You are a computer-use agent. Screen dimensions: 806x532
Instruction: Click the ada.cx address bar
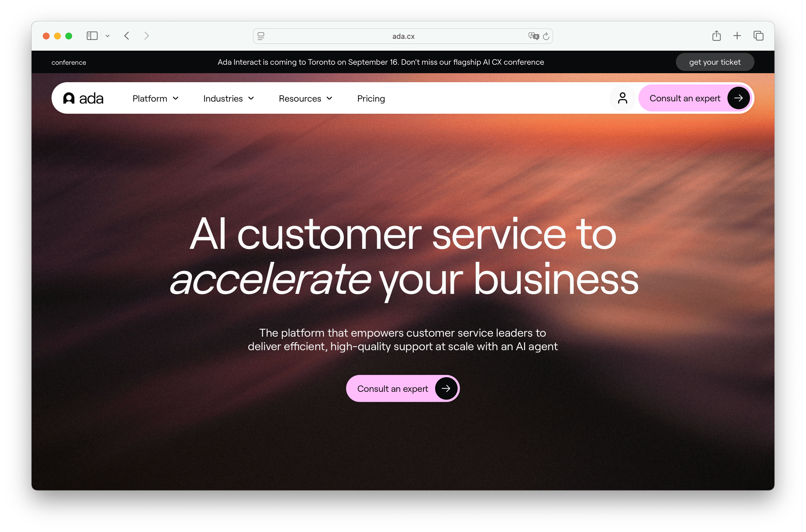403,36
